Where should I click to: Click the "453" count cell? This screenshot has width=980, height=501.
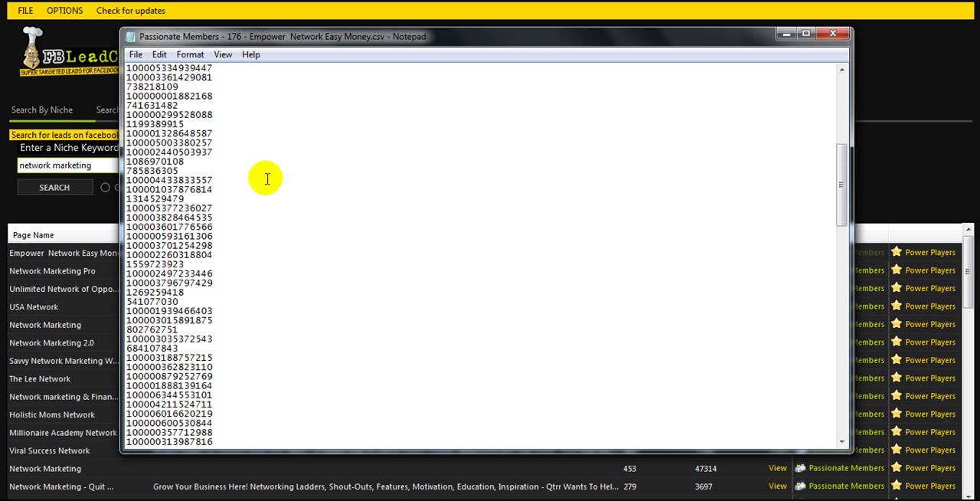(x=629, y=469)
